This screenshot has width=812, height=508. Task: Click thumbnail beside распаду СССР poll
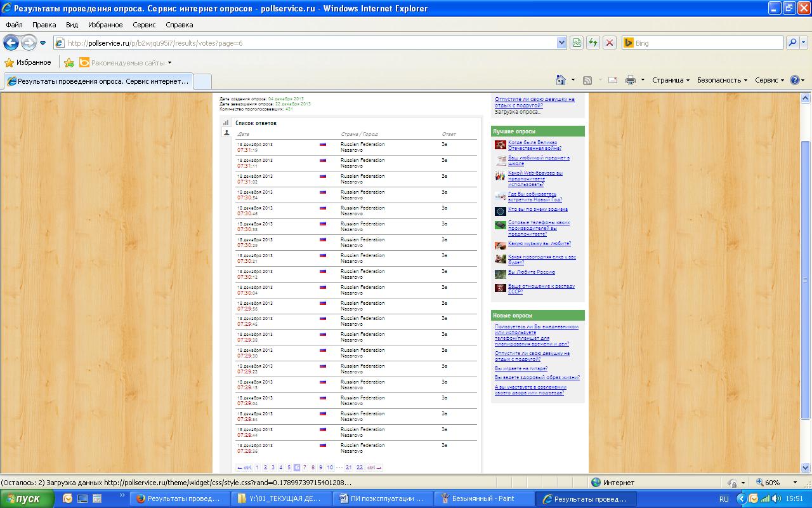501,288
